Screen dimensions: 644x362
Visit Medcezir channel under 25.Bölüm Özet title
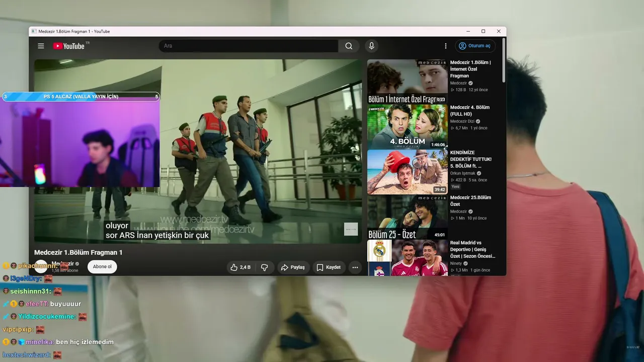click(458, 212)
